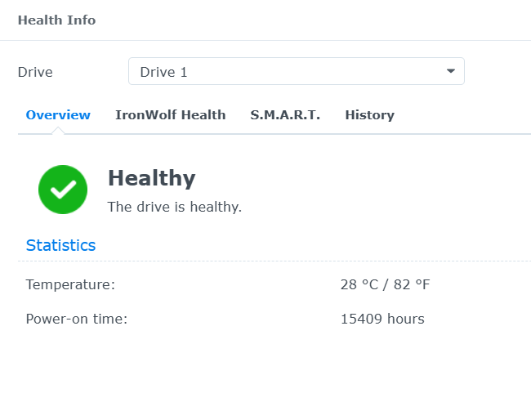531x420 pixels.
Task: Switch to the Overview tab
Action: [58, 115]
